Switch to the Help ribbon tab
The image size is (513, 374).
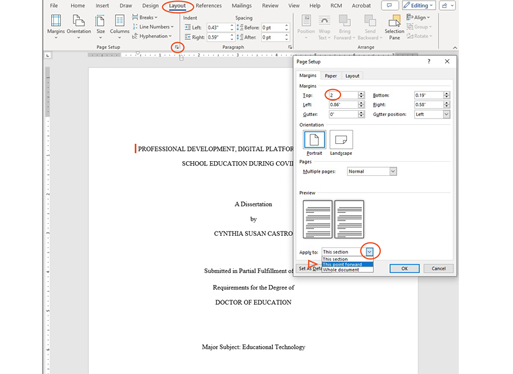pyautogui.click(x=315, y=6)
